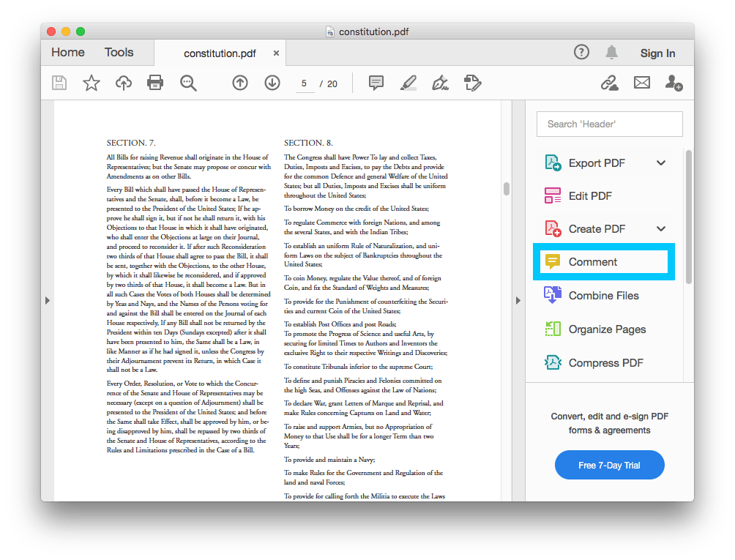735x560 pixels.
Task: Toggle the left navigation pane open
Action: pyautogui.click(x=48, y=300)
